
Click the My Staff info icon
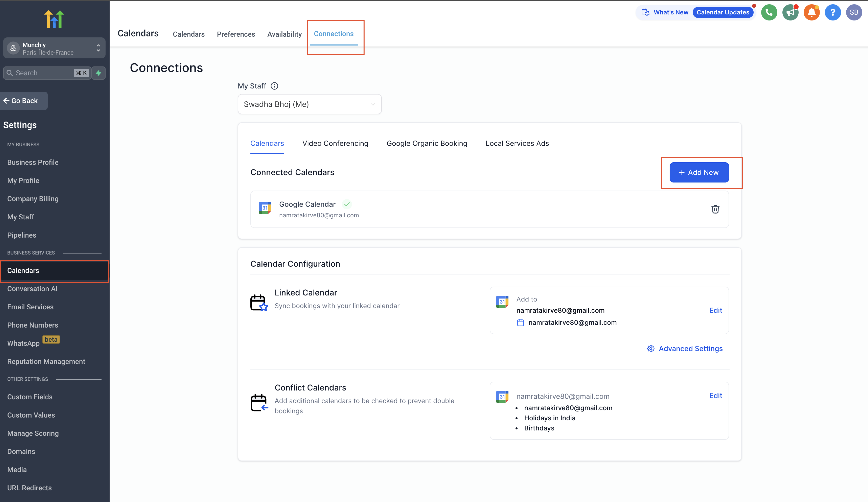[x=274, y=86]
